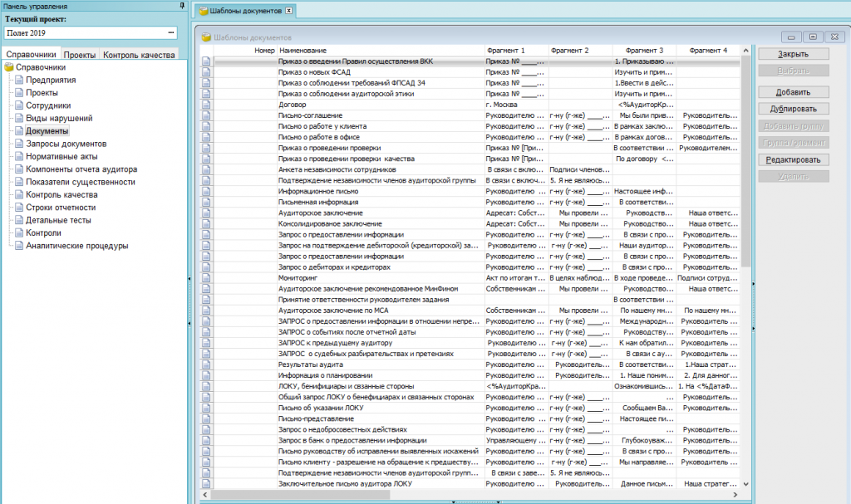Click the document icon beside Аналитические процедуры

pyautogui.click(x=19, y=245)
